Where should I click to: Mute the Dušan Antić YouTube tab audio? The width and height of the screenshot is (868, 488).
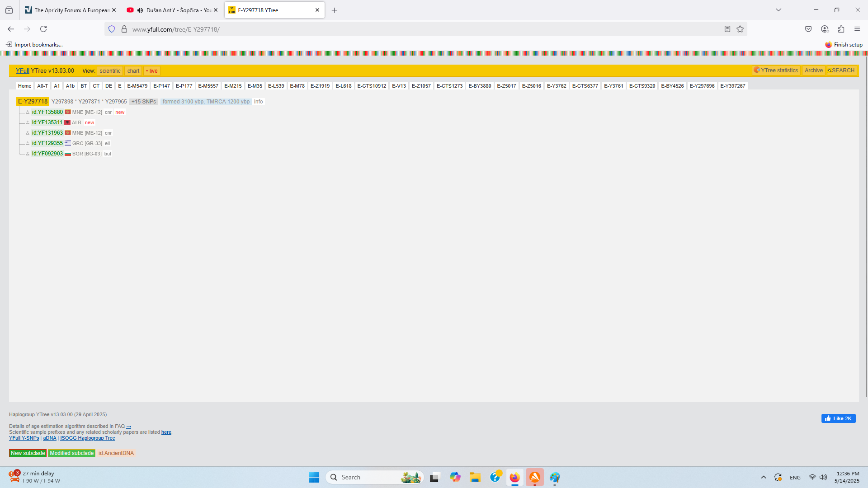coord(140,10)
